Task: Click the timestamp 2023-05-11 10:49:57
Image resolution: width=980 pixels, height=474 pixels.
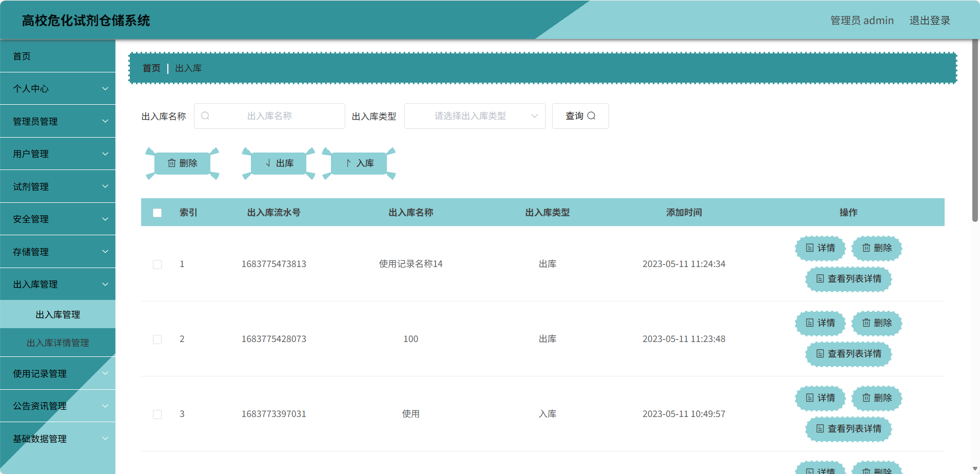Action: (684, 414)
